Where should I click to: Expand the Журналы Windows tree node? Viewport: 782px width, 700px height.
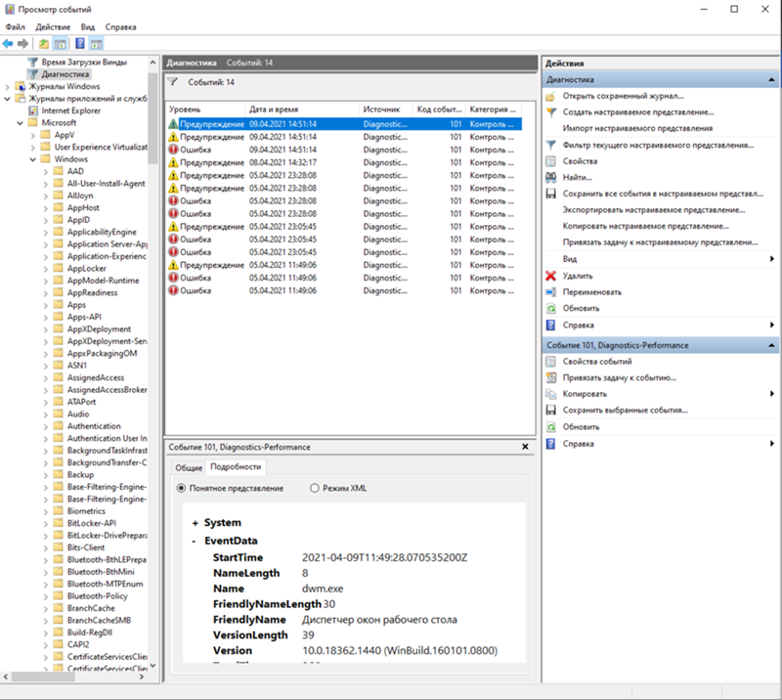[7, 87]
